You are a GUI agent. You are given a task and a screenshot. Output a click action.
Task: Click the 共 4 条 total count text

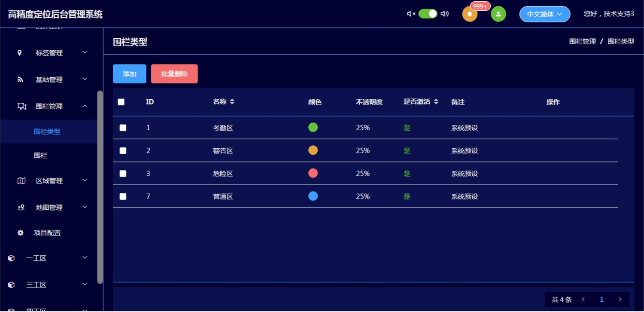pyautogui.click(x=562, y=300)
